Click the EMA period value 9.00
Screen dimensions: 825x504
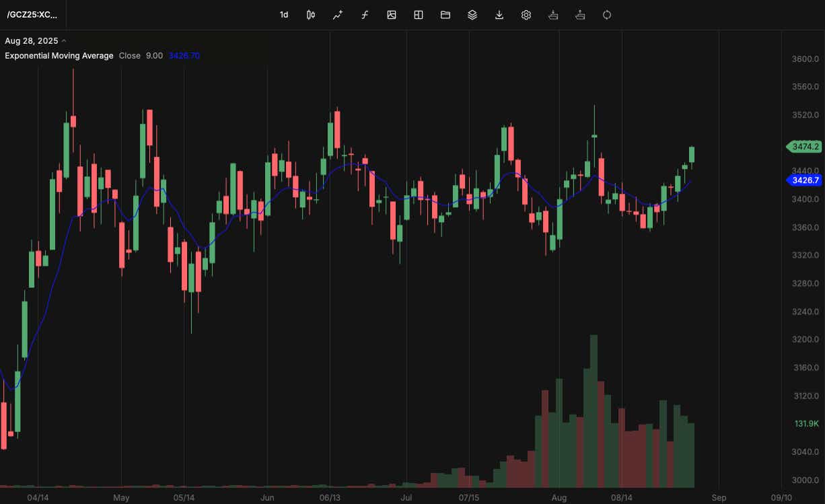click(x=154, y=56)
